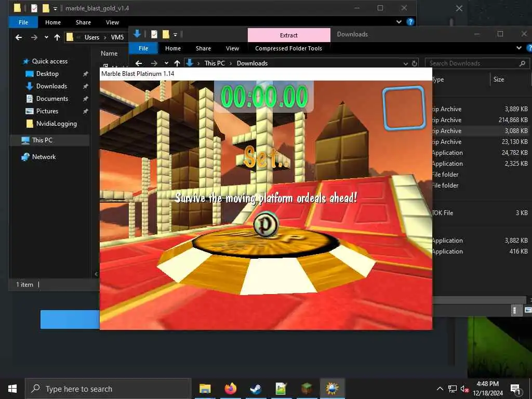
Task: Go up one folder in marble_blast_gold window
Action: (x=57, y=37)
